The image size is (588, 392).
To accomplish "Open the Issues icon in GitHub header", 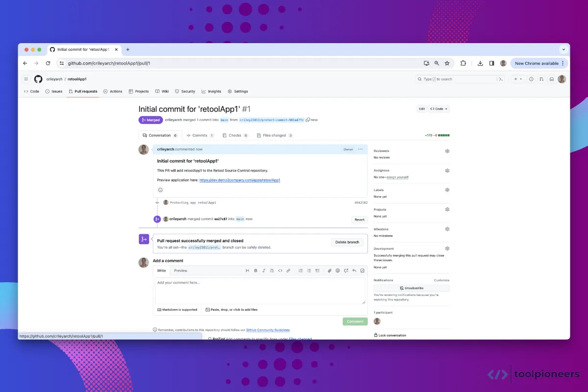I will (531, 79).
